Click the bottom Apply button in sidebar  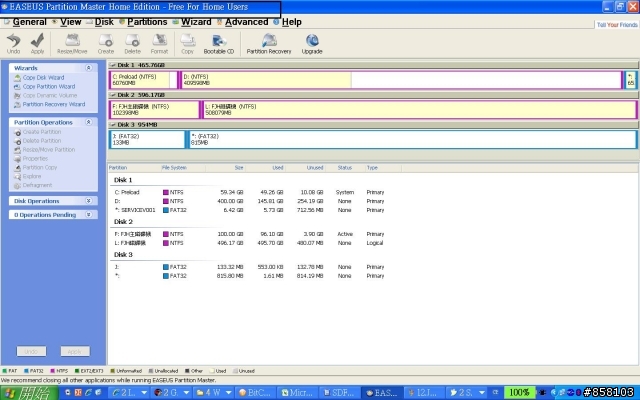(x=75, y=351)
